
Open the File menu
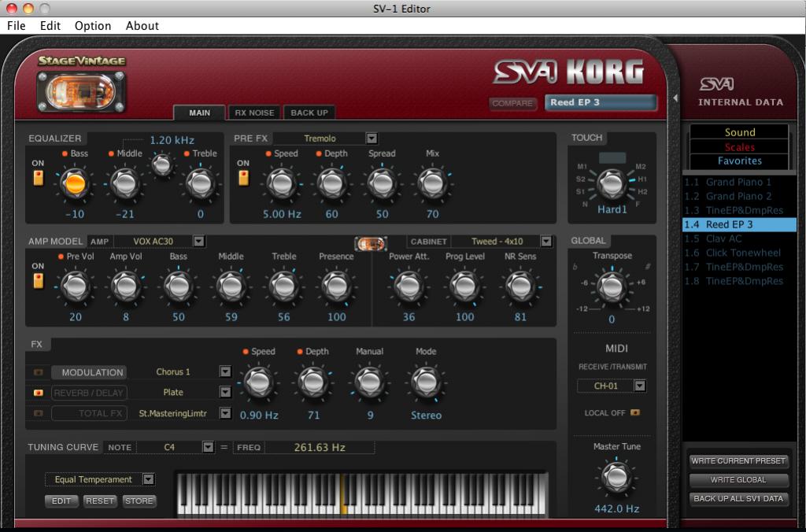(x=16, y=26)
